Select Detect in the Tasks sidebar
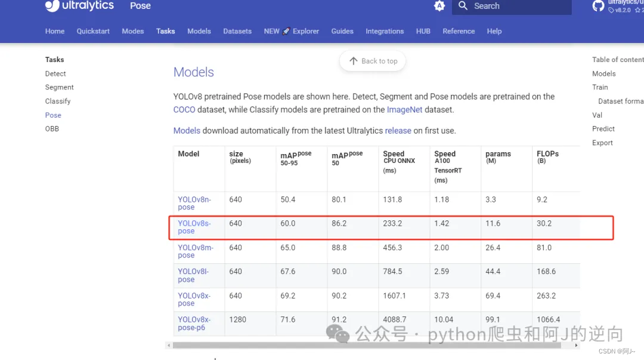The height and width of the screenshot is (360, 644). (55, 73)
